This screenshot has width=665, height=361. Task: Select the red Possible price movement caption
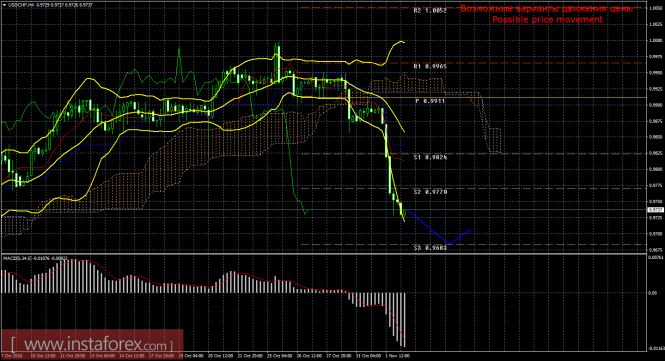tap(547, 20)
